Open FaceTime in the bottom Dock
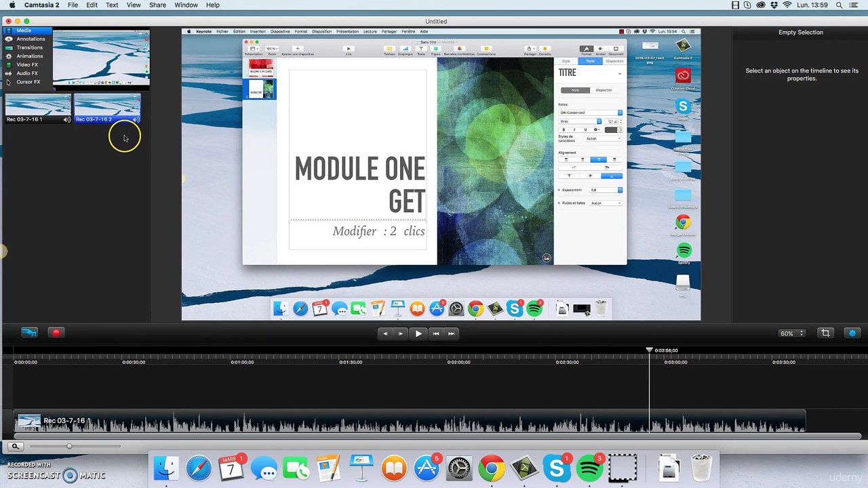Image resolution: width=868 pixels, height=488 pixels. (x=296, y=468)
